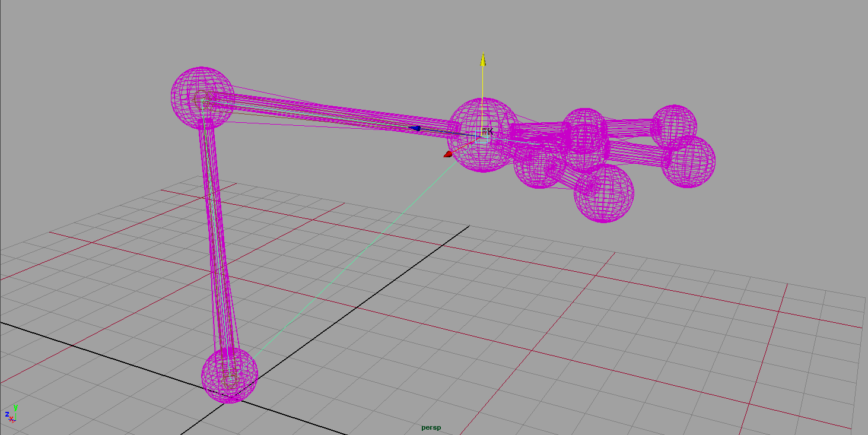Select the bottom joint sphere on the grid
Screen dimensions: 868x435
tap(230, 375)
